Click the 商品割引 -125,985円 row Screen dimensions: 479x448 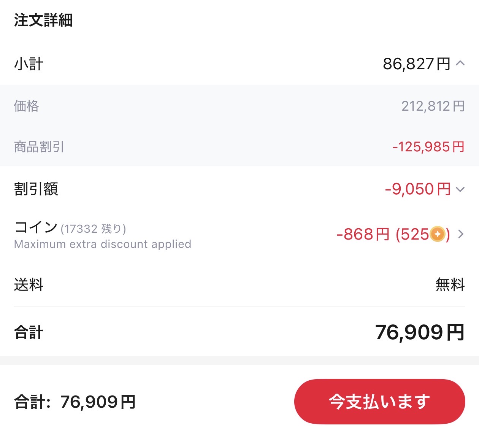click(239, 146)
